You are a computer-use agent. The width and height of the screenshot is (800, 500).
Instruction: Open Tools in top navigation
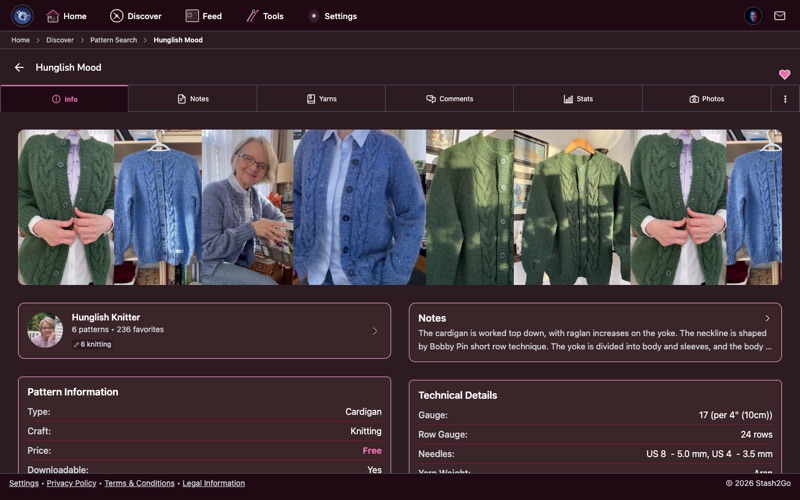click(x=265, y=16)
